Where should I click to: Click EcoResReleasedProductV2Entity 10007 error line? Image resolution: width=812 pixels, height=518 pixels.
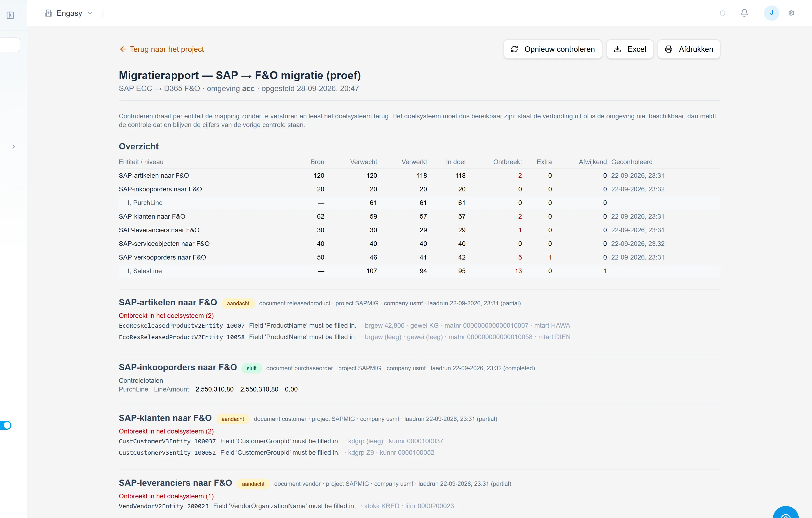344,326
